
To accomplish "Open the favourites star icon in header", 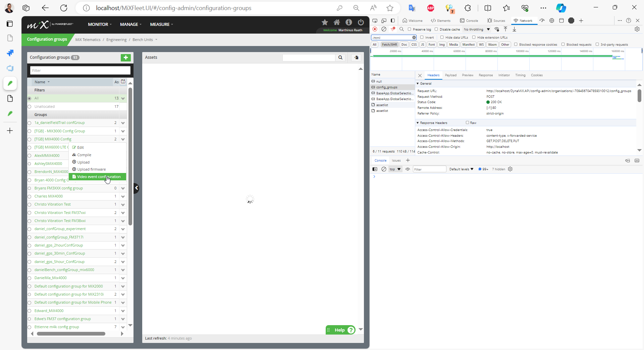I will [x=324, y=23].
